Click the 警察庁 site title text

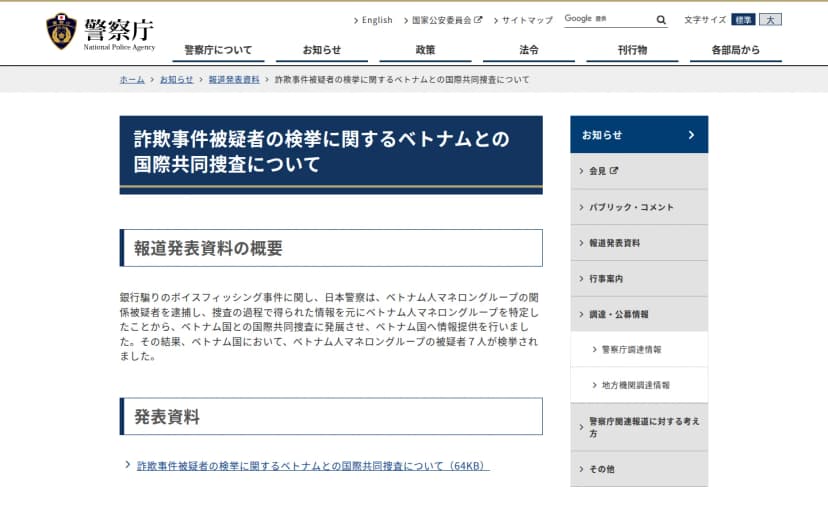point(119,30)
